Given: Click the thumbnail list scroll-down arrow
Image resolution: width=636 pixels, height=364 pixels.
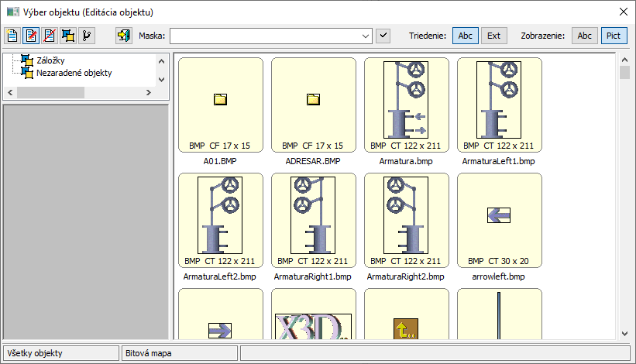Looking at the screenshot, I should point(624,333).
